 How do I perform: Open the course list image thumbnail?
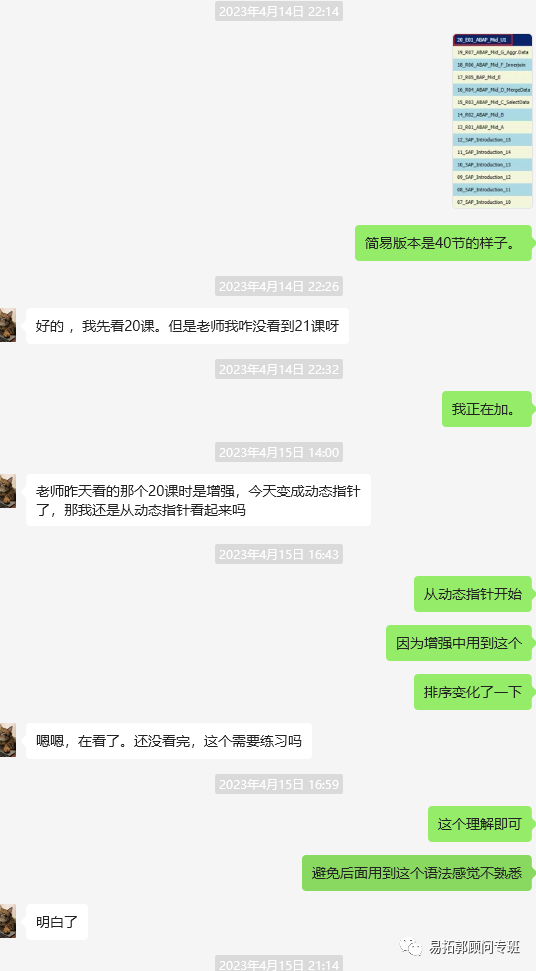click(x=492, y=121)
